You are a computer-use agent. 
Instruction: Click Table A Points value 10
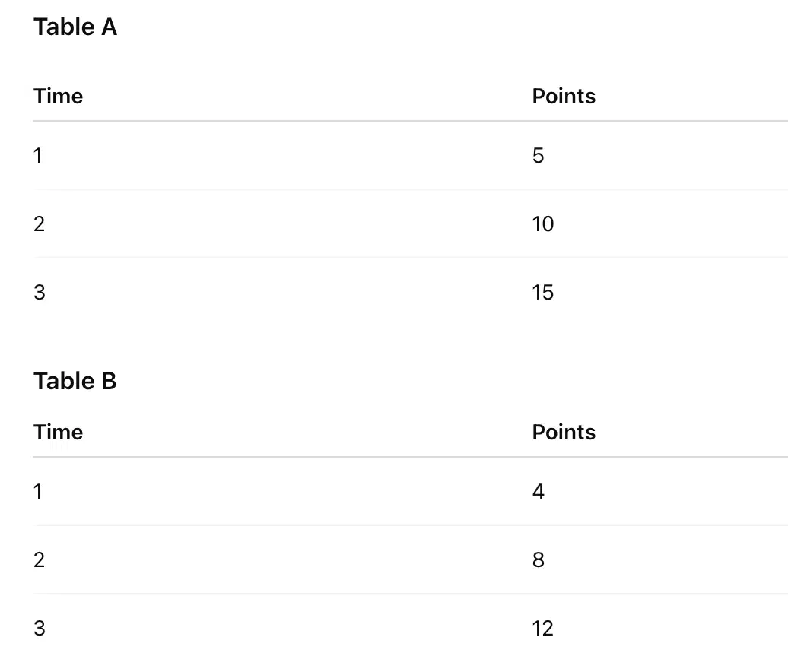543,224
